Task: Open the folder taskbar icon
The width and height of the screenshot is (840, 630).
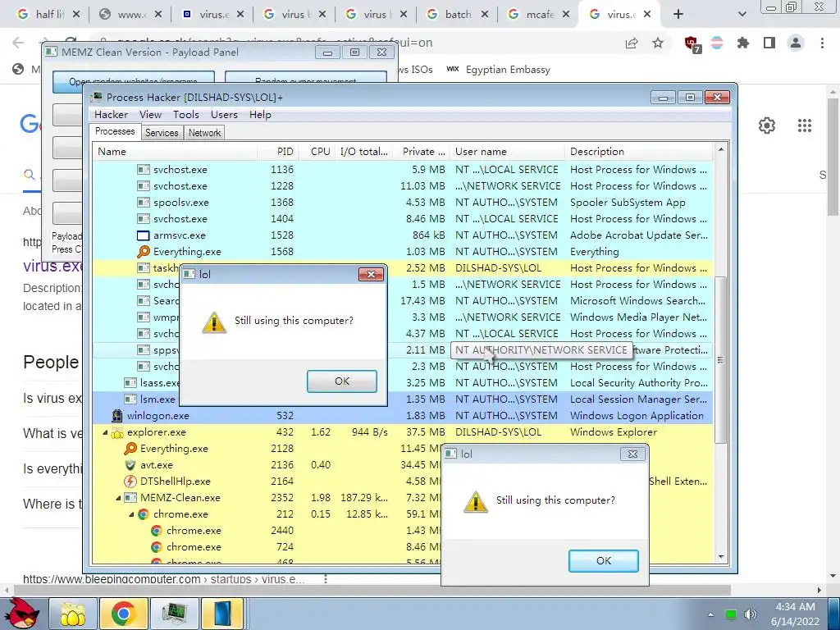Action: (x=73, y=614)
